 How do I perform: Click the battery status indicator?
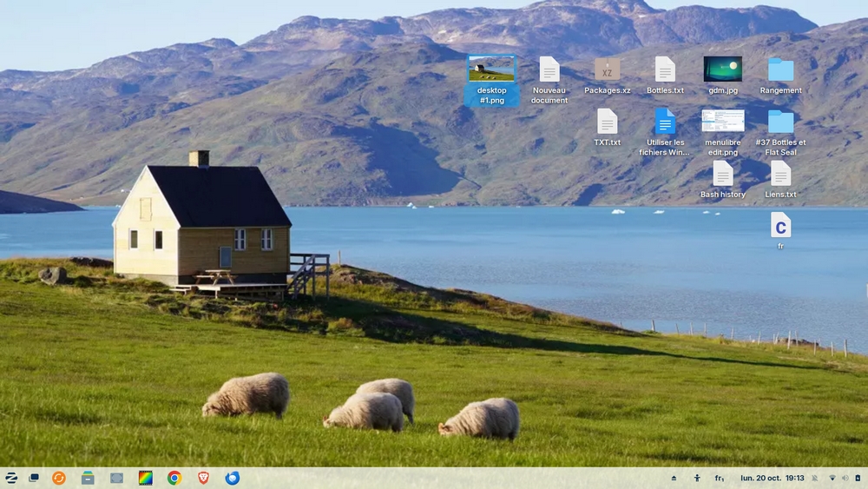(858, 478)
